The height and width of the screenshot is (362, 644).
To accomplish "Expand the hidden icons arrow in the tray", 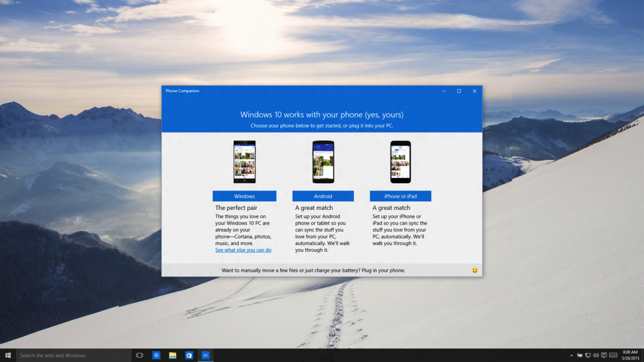I will (x=571, y=355).
